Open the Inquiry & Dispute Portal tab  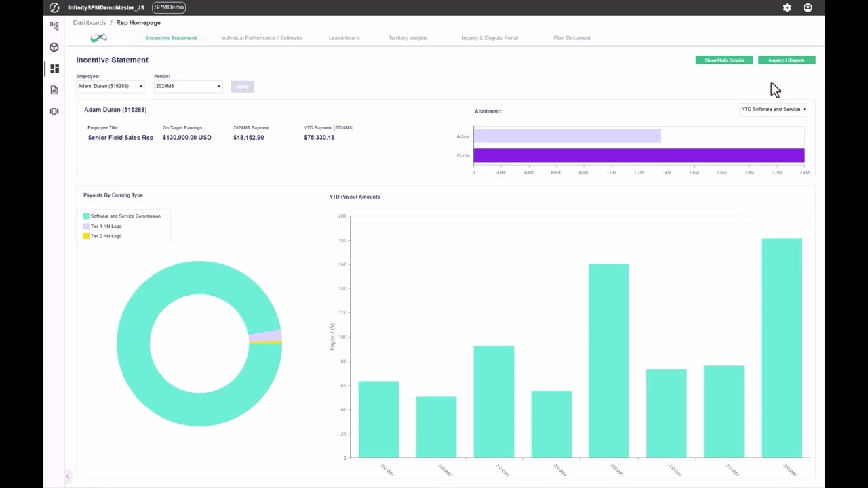click(x=490, y=38)
